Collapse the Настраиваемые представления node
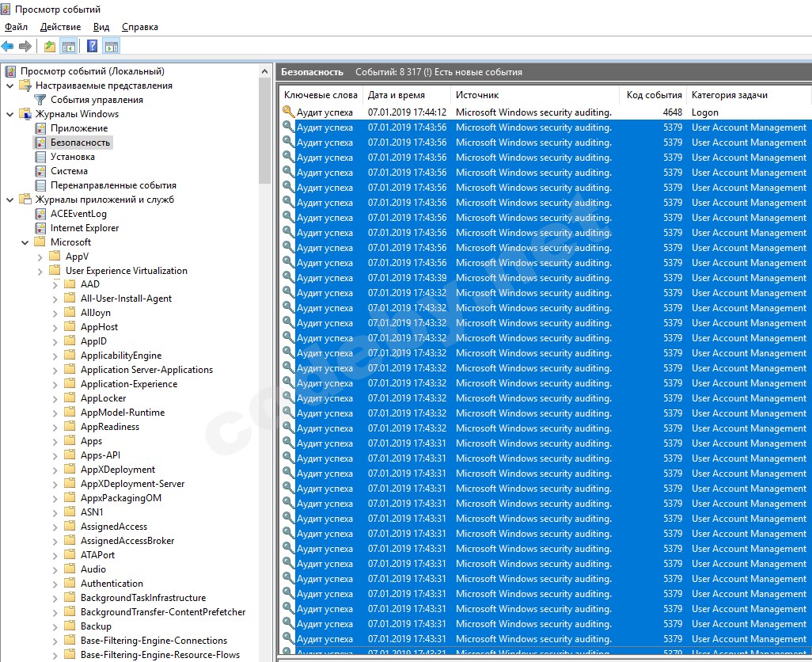 coord(9,86)
